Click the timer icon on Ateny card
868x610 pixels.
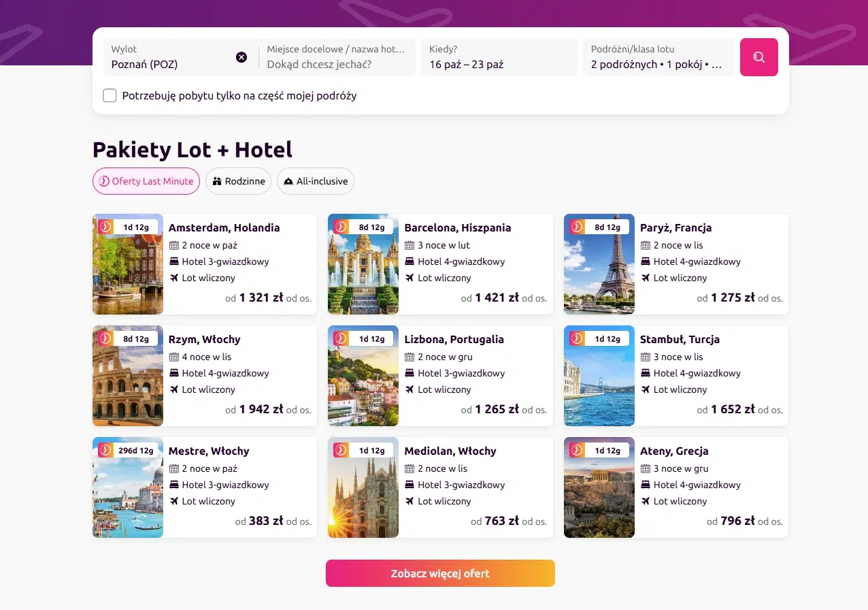[577, 450]
